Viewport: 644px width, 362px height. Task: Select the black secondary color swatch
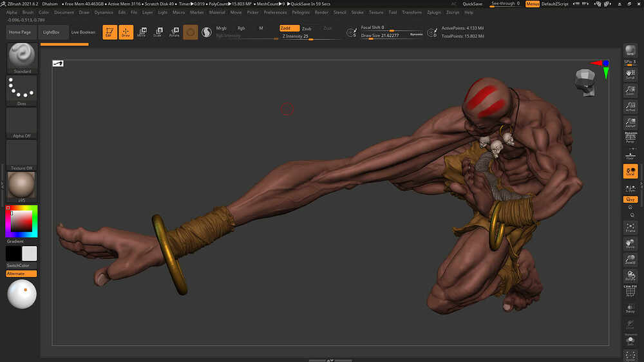[14, 254]
